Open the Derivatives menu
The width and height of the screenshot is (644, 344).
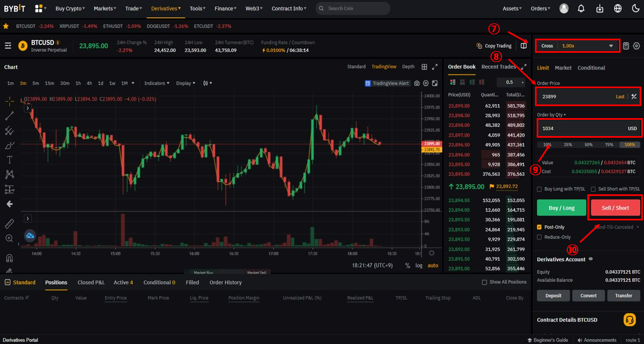pyautogui.click(x=166, y=8)
